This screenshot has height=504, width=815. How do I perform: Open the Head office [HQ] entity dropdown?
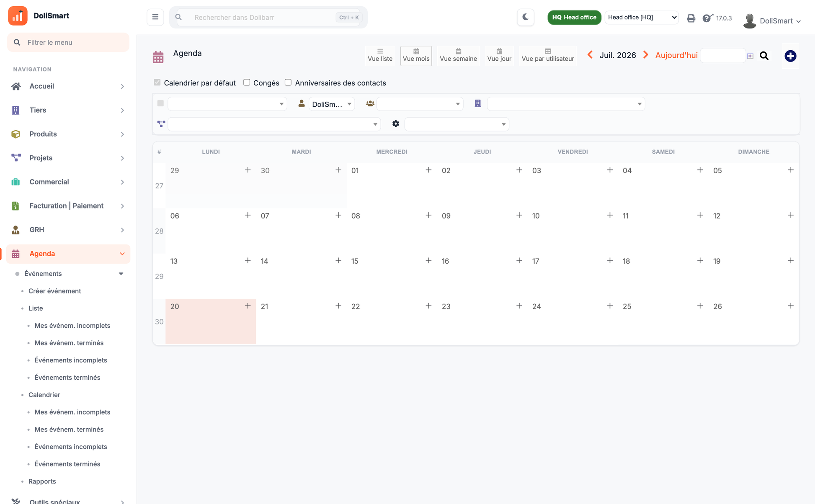click(642, 17)
